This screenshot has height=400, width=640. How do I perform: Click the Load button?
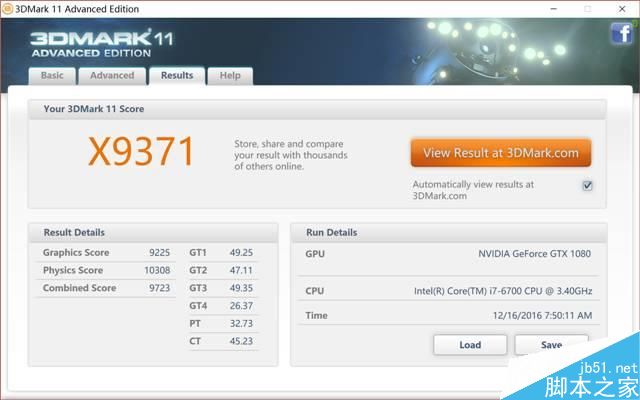click(470, 345)
